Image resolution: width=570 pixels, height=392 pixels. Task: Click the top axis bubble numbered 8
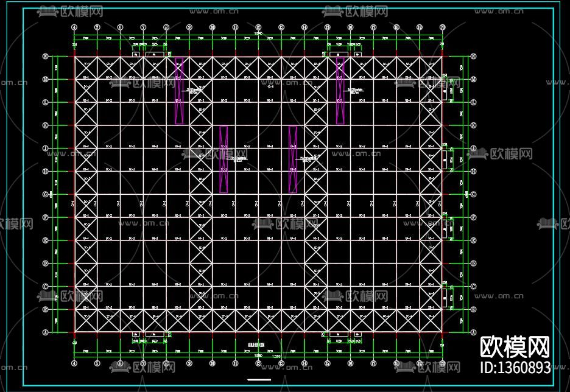(x=166, y=27)
